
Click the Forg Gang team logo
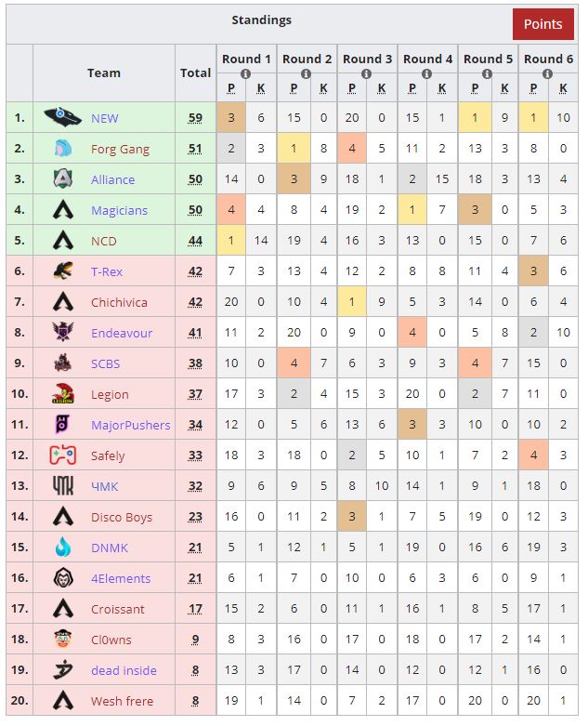[x=63, y=148]
